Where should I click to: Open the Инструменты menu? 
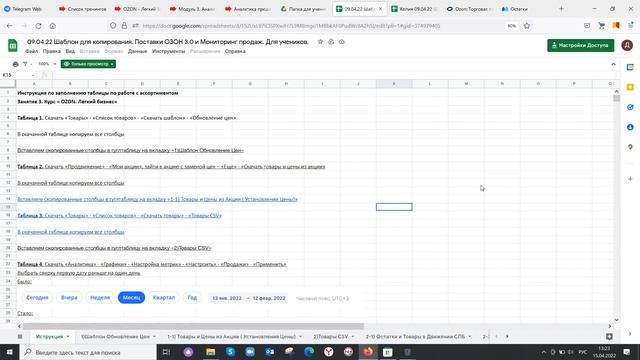pos(169,51)
